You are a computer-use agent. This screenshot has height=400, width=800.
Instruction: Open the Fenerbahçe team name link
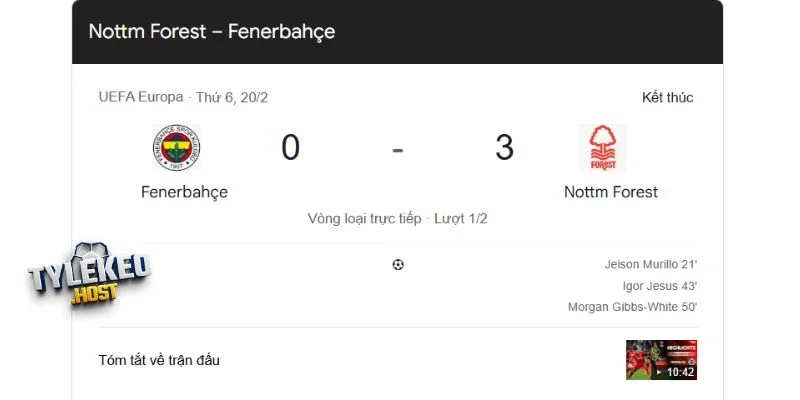(x=184, y=191)
